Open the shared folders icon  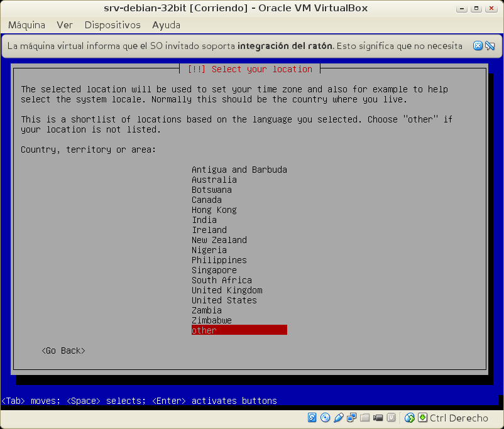tap(365, 418)
